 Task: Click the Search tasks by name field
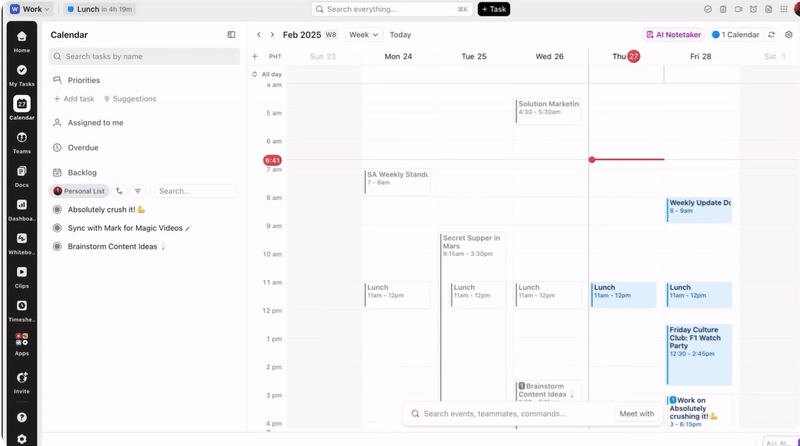tap(144, 56)
